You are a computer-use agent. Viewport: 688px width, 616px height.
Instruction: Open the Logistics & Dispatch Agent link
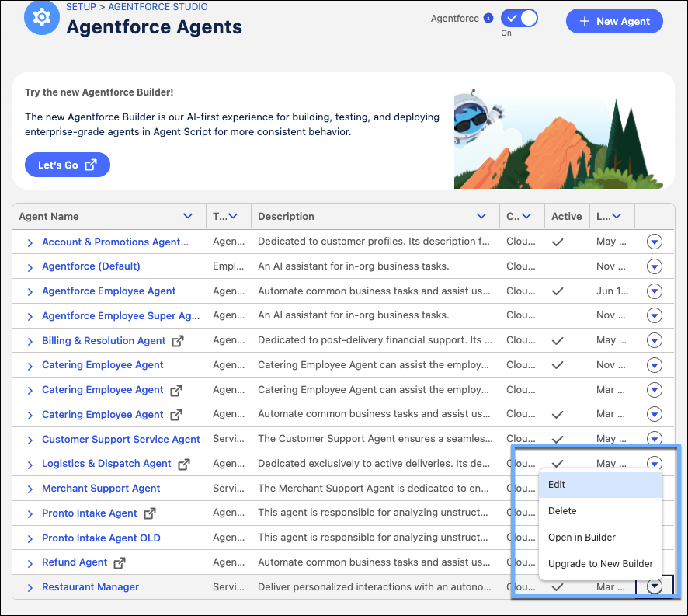pyautogui.click(x=106, y=464)
